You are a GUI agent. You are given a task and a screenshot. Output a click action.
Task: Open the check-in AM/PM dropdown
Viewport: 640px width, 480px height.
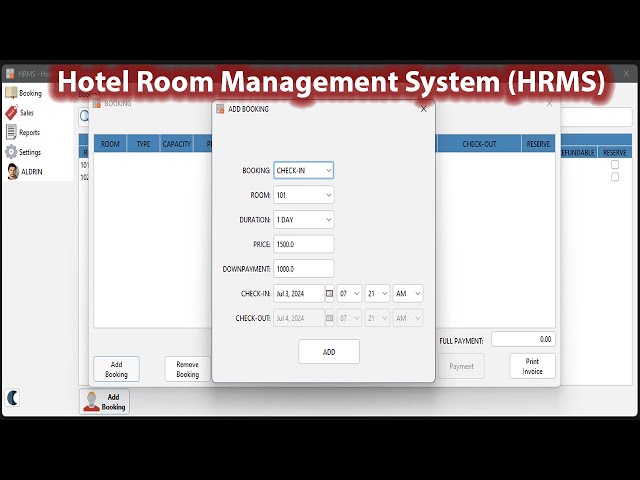[x=408, y=293]
